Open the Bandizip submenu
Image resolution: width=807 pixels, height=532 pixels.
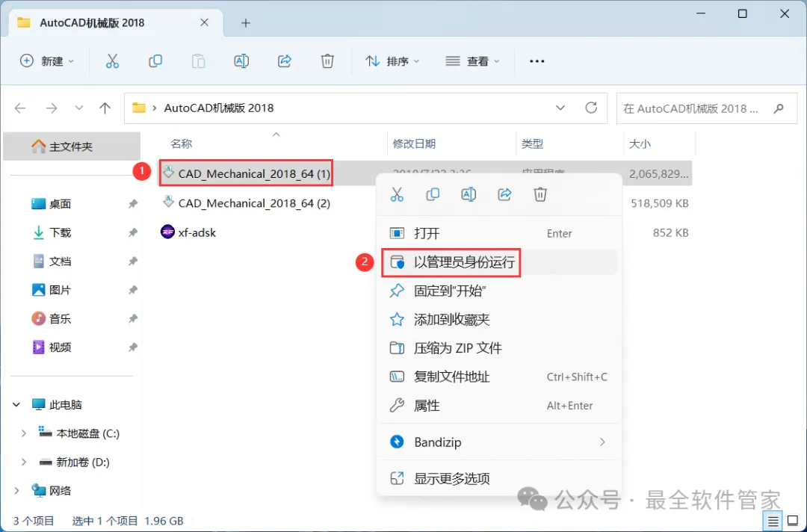[498, 442]
